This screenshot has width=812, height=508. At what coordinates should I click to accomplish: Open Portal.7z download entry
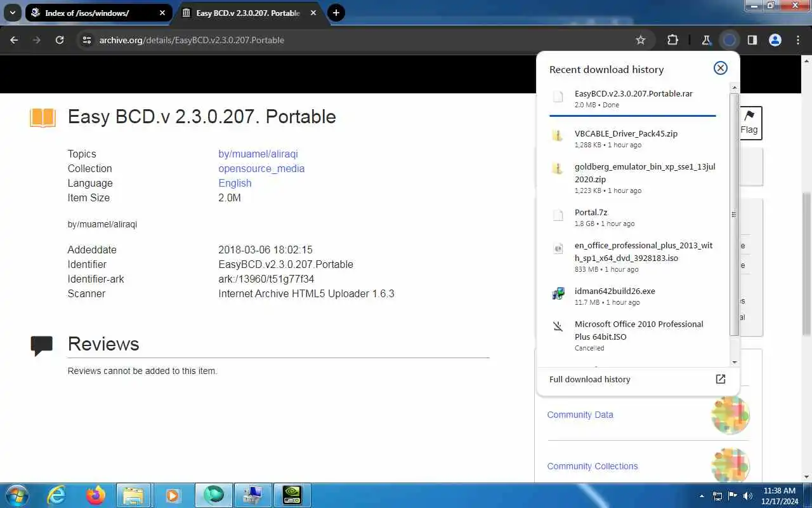pos(634,218)
